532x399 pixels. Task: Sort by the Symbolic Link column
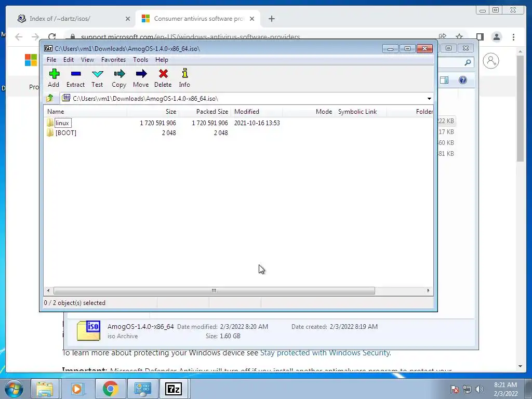tap(361, 112)
